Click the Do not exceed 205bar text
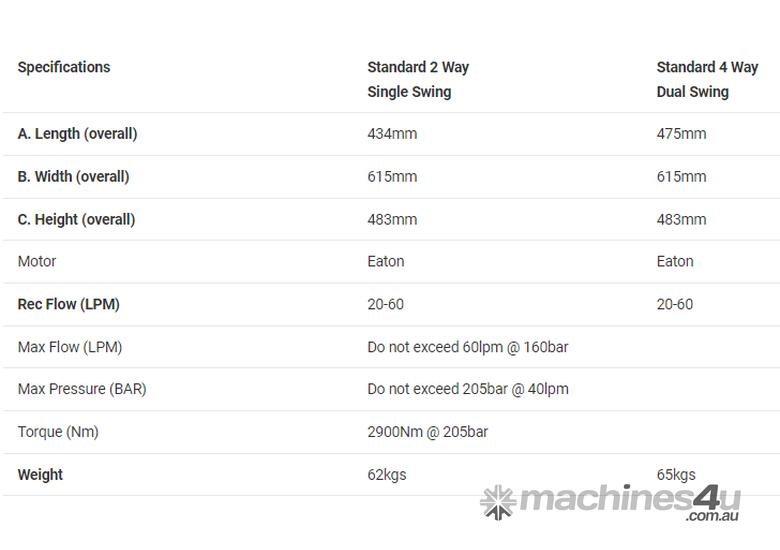 click(x=468, y=388)
